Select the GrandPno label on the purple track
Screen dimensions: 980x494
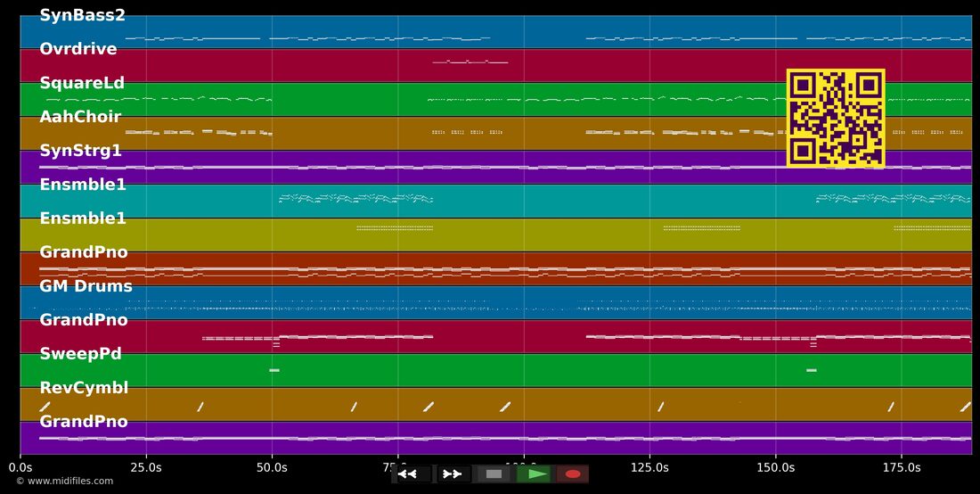[x=84, y=422]
